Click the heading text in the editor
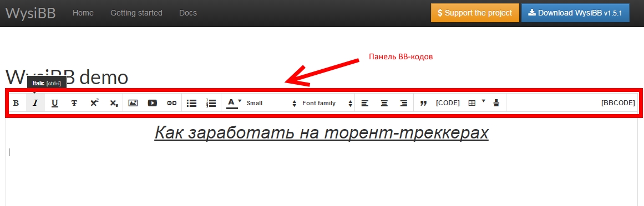The width and height of the screenshot is (644, 206). [322, 132]
